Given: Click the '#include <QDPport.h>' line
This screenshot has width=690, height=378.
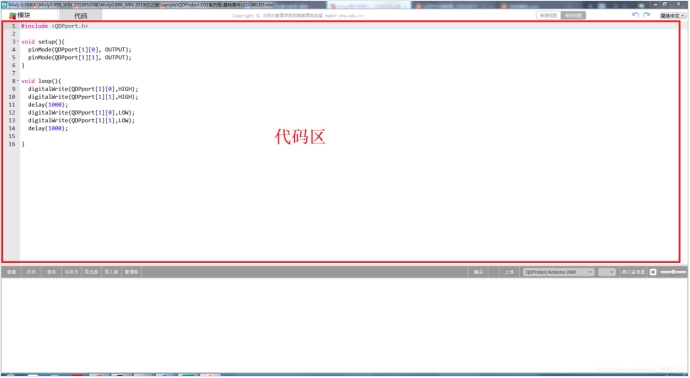Looking at the screenshot, I should pyautogui.click(x=55, y=26).
